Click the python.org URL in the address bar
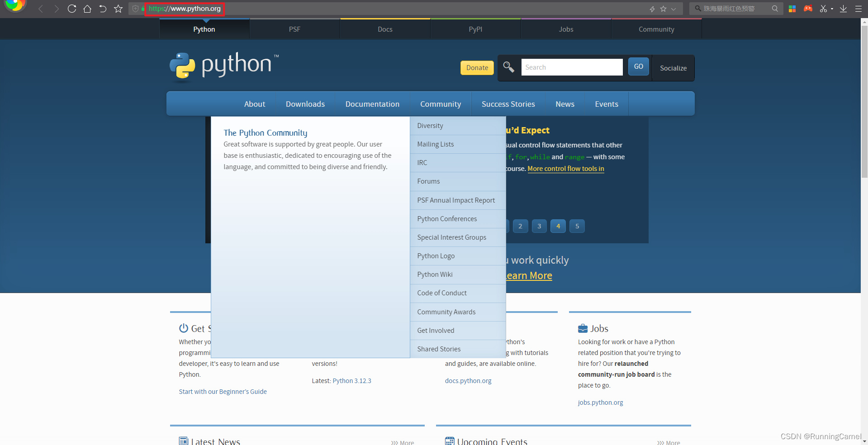Image resolution: width=868 pixels, height=445 pixels. pyautogui.click(x=185, y=9)
